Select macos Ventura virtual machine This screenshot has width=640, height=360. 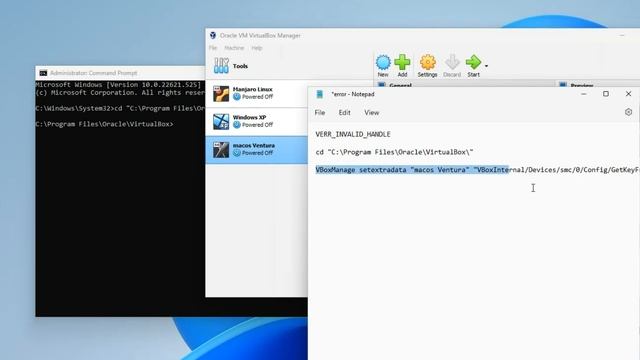point(256,150)
